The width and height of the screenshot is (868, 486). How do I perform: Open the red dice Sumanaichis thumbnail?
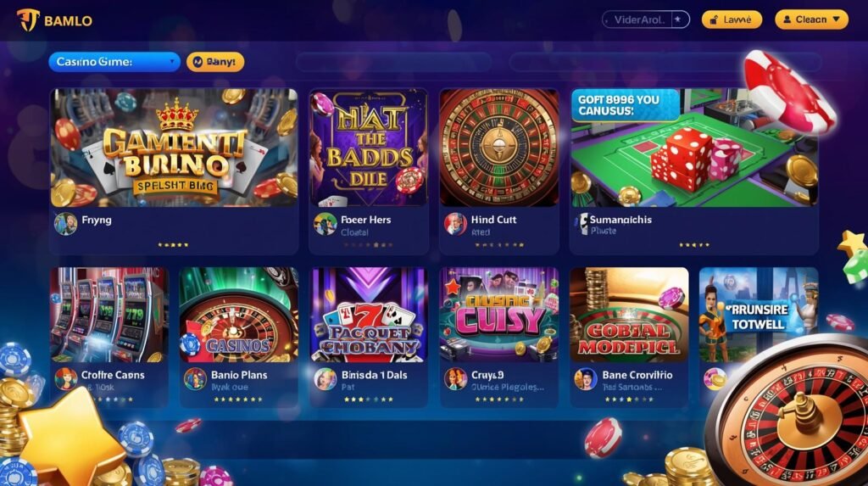pos(694,148)
